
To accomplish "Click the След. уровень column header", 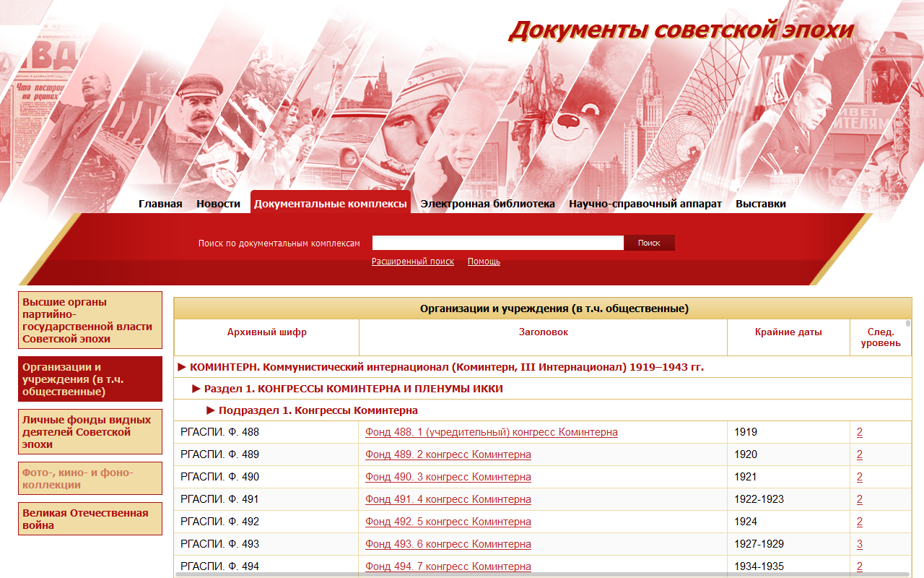I will click(881, 337).
